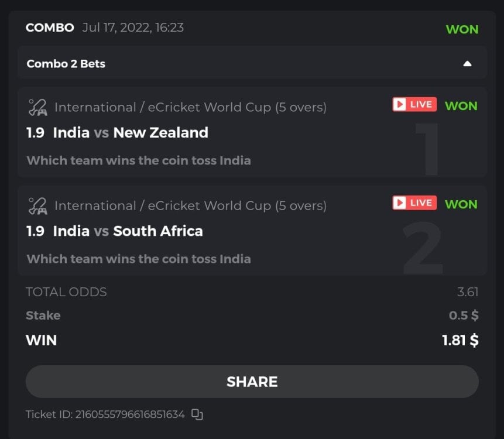
Task: Open LIVE stream badge for India vs South Africa
Action: (414, 203)
